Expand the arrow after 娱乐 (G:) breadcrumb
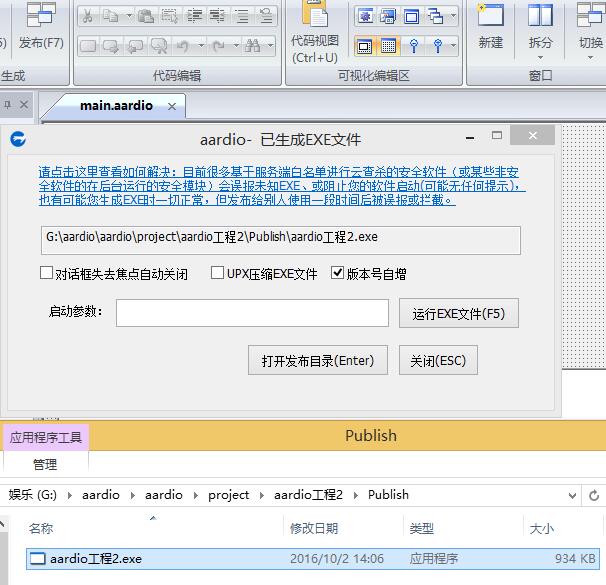This screenshot has height=585, width=606. coord(70,495)
